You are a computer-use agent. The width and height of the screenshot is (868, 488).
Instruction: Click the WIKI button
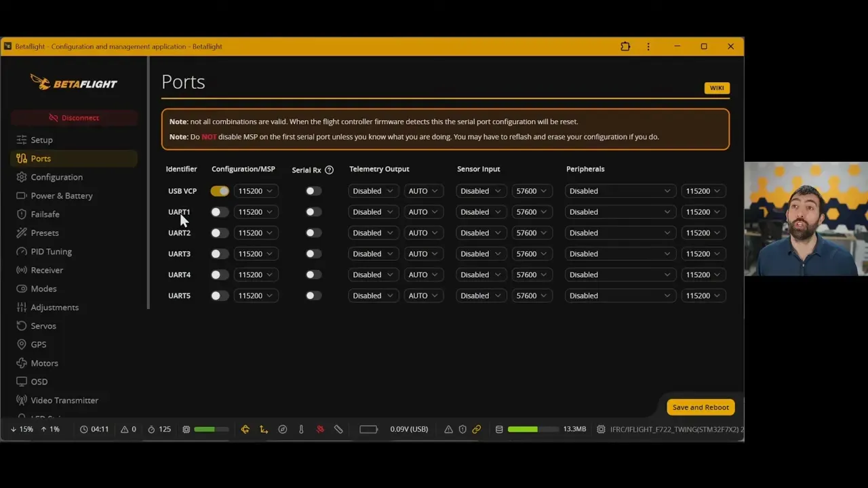click(717, 88)
